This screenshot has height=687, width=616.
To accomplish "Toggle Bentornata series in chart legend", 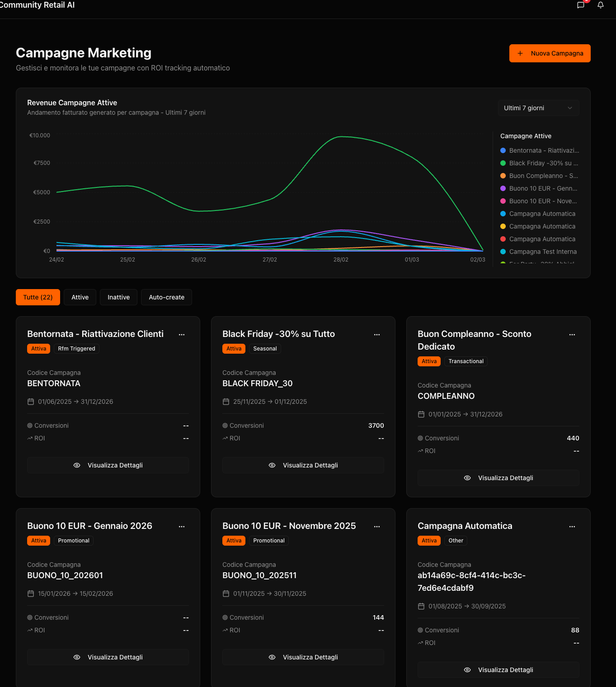I will click(x=544, y=150).
